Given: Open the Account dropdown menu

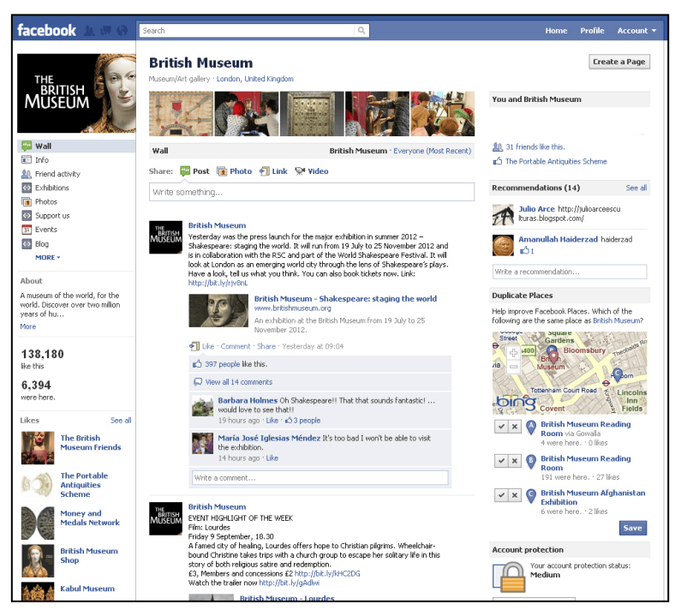Looking at the screenshot, I should [x=636, y=31].
